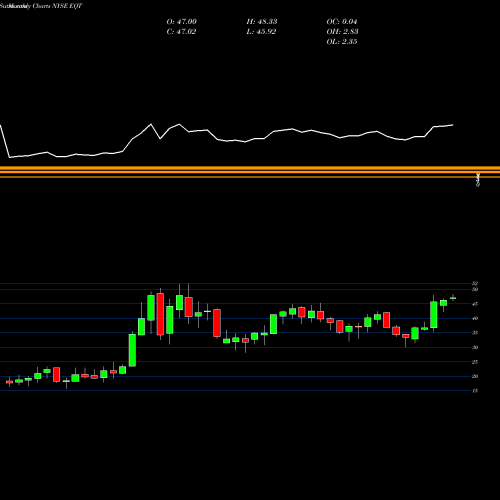Click the right end of the white line
500x500 pixels.
(453, 125)
